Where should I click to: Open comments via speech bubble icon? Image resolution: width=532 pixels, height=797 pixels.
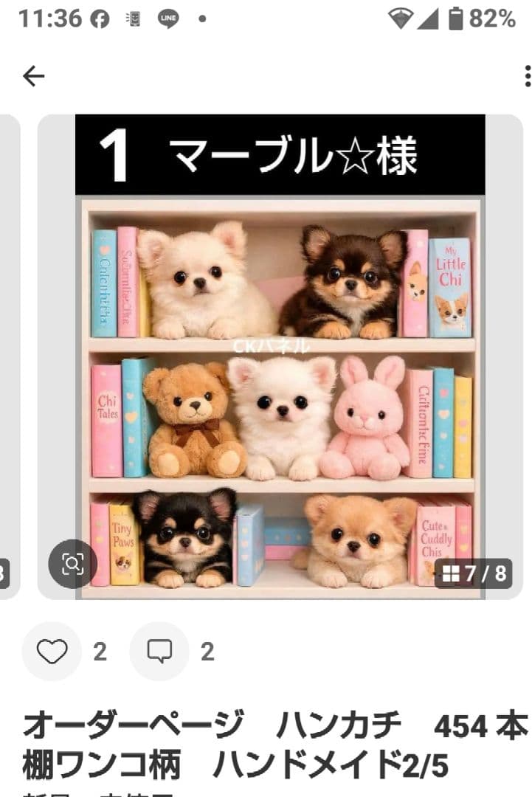(159, 651)
